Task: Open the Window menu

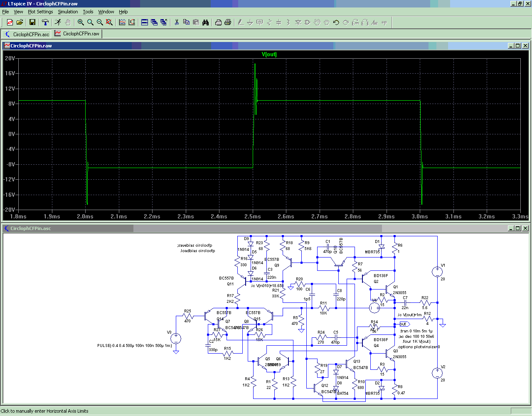Action: (106, 12)
